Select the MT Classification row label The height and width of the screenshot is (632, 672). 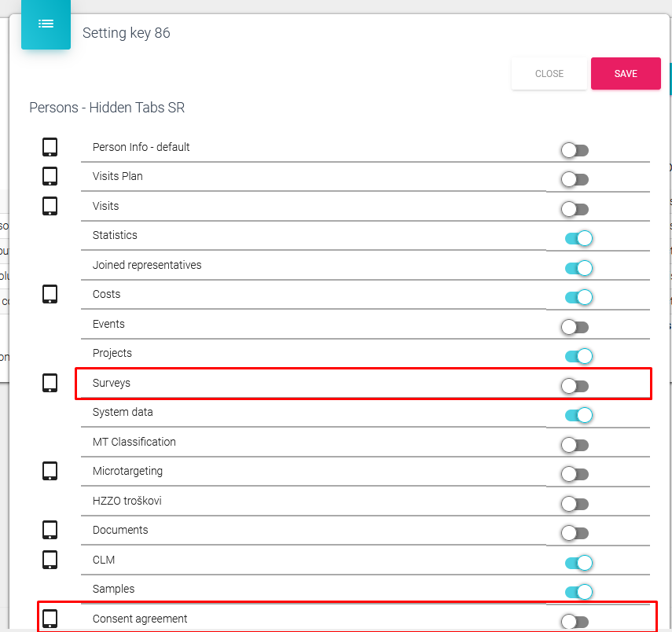click(134, 442)
